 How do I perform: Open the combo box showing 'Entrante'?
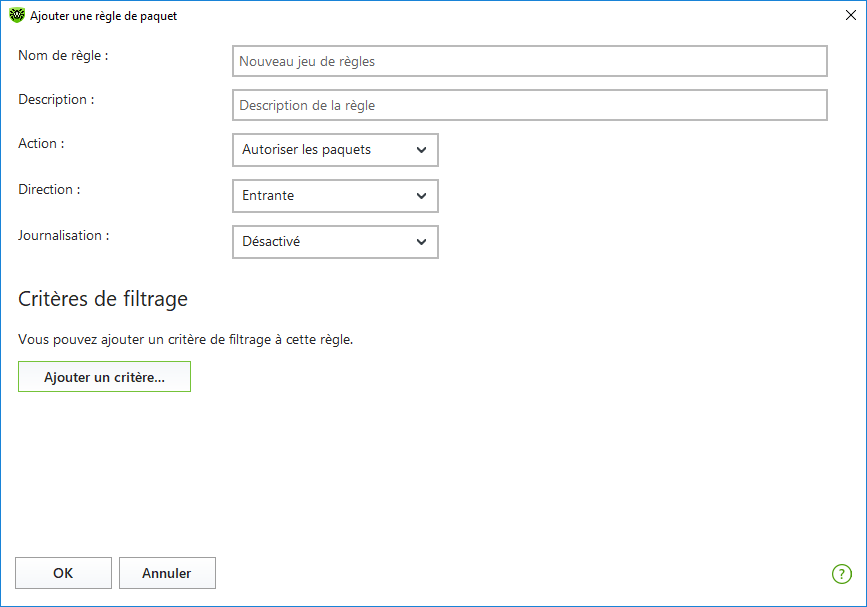[x=335, y=196]
